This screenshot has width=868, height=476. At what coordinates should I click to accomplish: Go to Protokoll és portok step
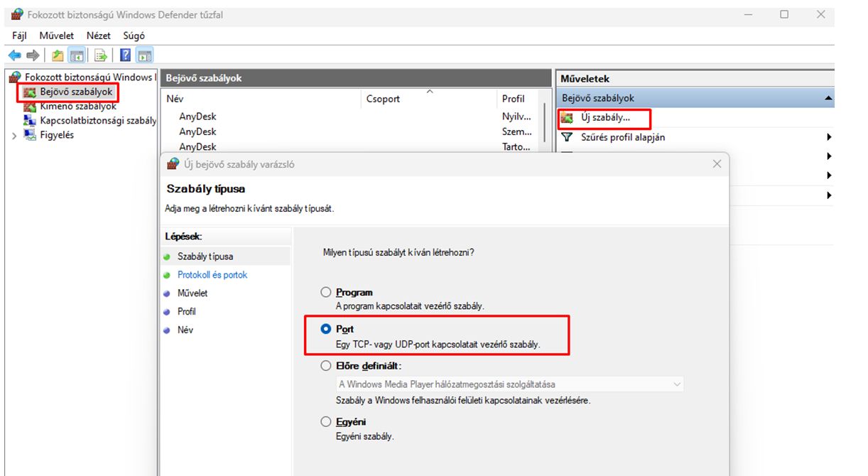212,275
